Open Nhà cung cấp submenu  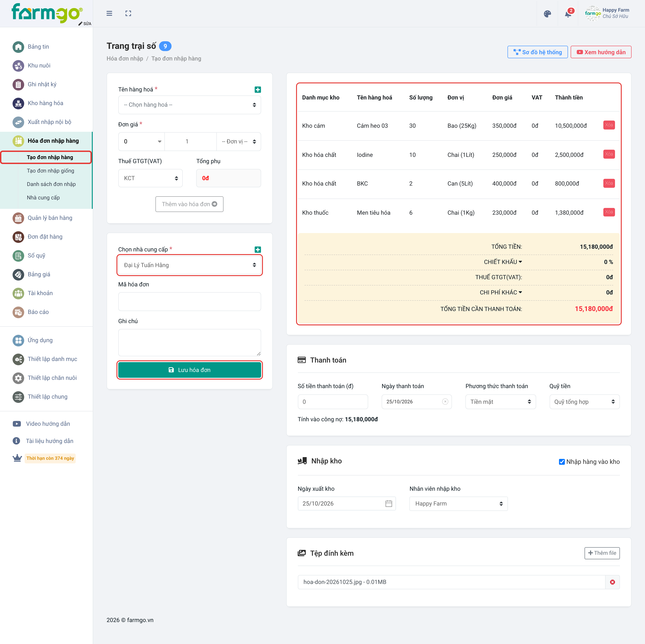pos(43,197)
